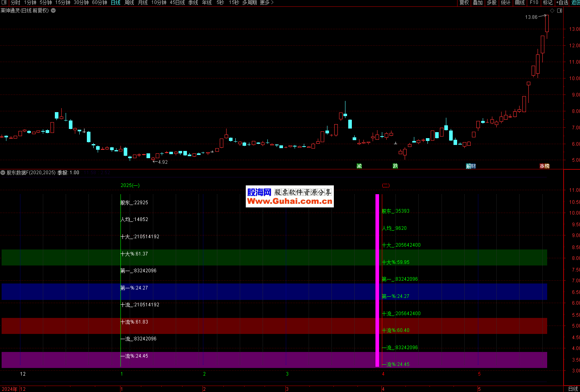Click the 日线 label at bottom-right corner
This screenshot has width=580, height=392.
point(573,389)
